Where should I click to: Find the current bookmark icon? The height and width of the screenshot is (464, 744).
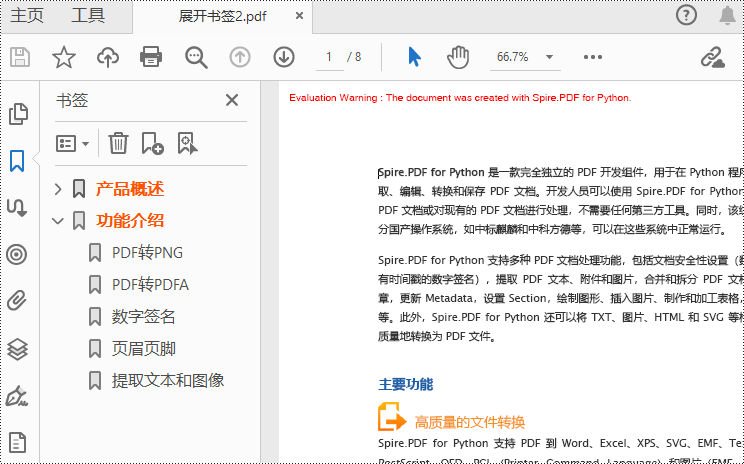187,143
